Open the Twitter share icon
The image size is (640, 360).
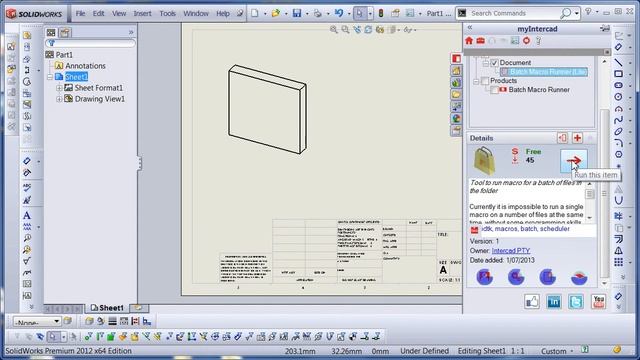pos(576,302)
